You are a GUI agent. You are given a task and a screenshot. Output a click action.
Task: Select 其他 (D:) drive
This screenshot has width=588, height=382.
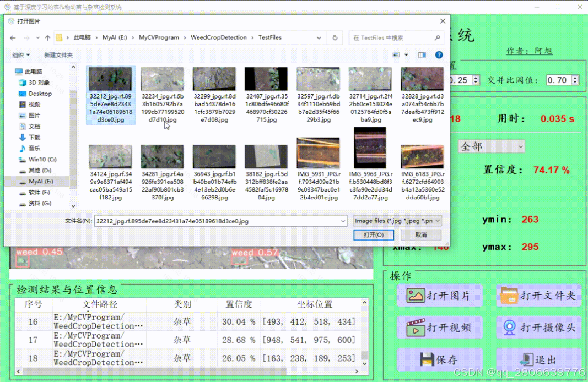click(x=35, y=171)
